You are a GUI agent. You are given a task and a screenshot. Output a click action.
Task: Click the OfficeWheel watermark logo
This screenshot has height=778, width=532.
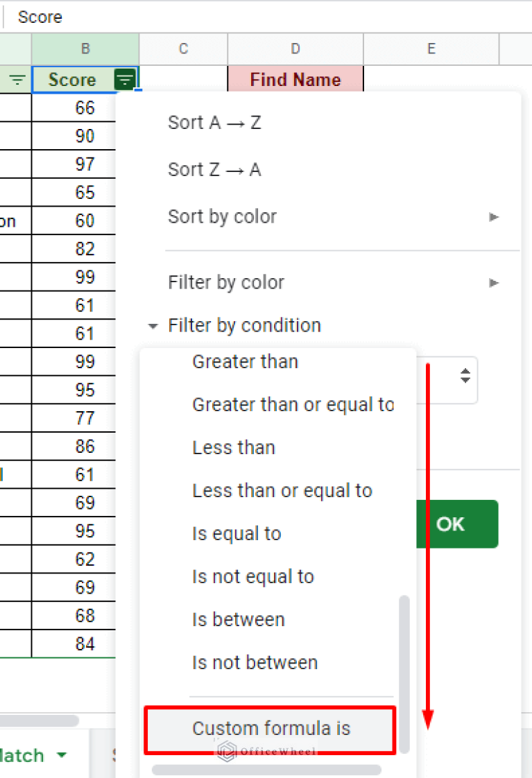tap(226, 752)
